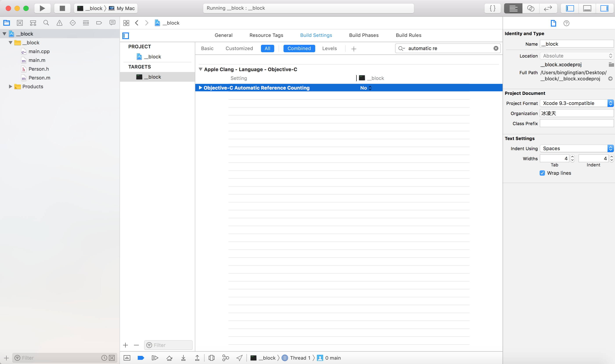Switch to the Resource Tags tab
This screenshot has width=615, height=364.
click(266, 35)
